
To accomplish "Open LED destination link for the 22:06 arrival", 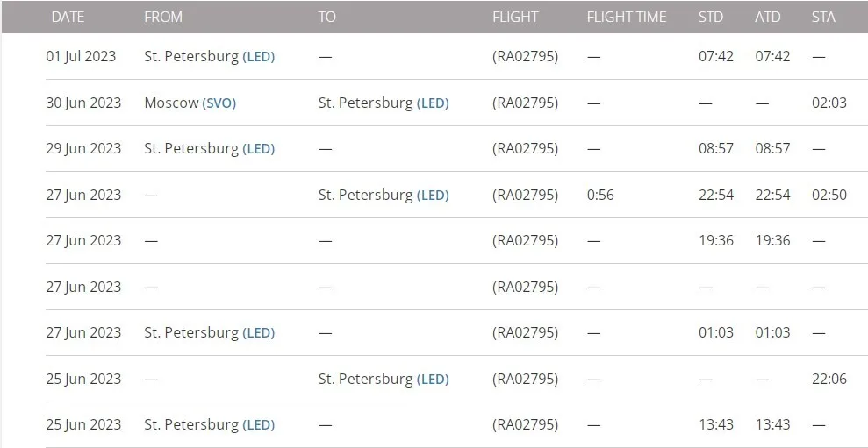I will click(433, 379).
